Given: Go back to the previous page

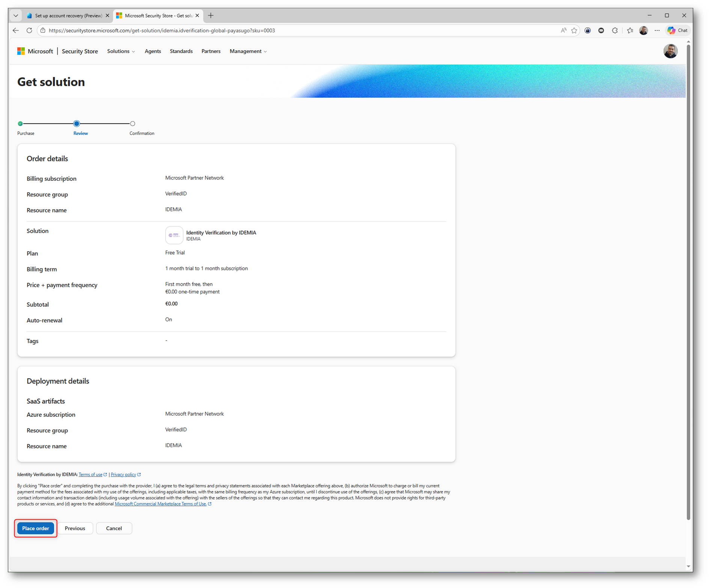Looking at the screenshot, I should (x=16, y=30).
